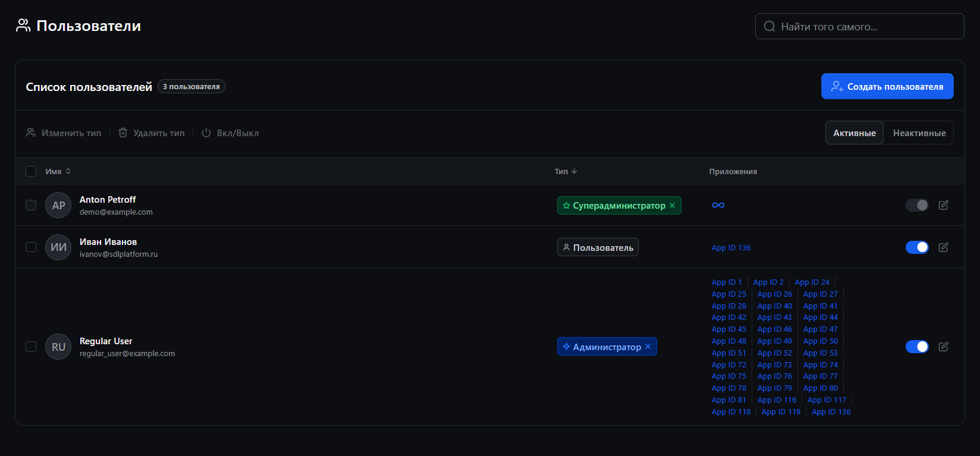Click the infinity apps icon for Anton Petroff

pyautogui.click(x=718, y=205)
